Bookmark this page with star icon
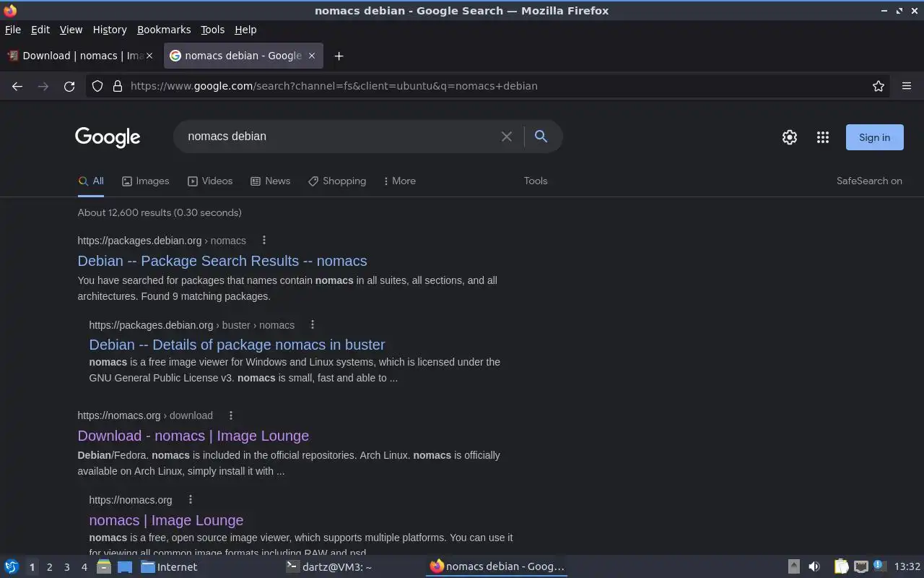924x578 pixels. (x=879, y=86)
